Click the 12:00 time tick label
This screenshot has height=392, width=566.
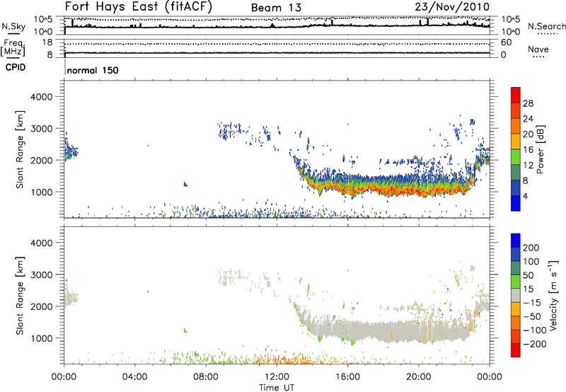click(277, 377)
